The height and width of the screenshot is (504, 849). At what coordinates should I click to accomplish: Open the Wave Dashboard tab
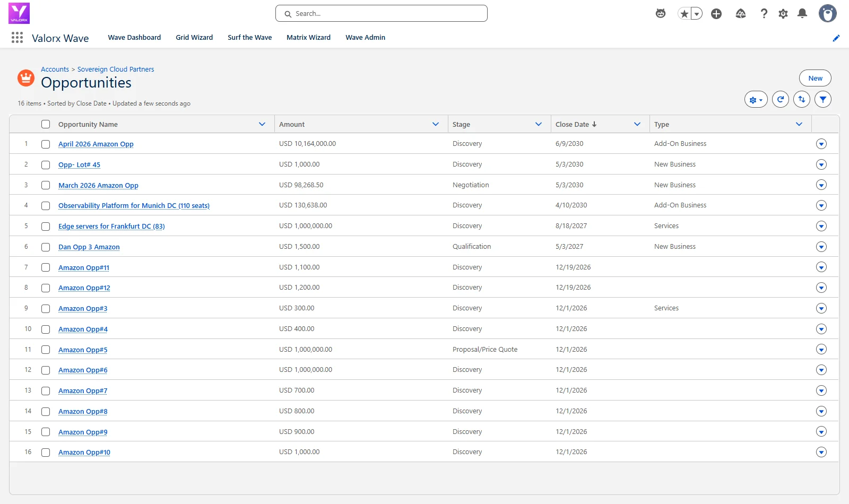click(x=134, y=38)
